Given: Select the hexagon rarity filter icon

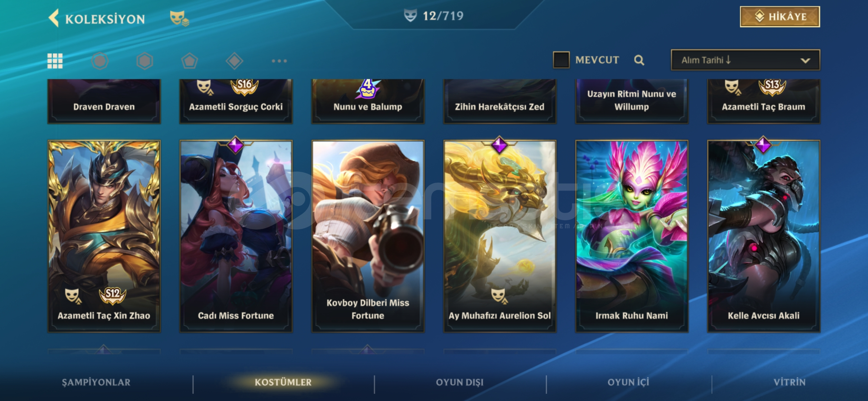Looking at the screenshot, I should click(x=145, y=61).
